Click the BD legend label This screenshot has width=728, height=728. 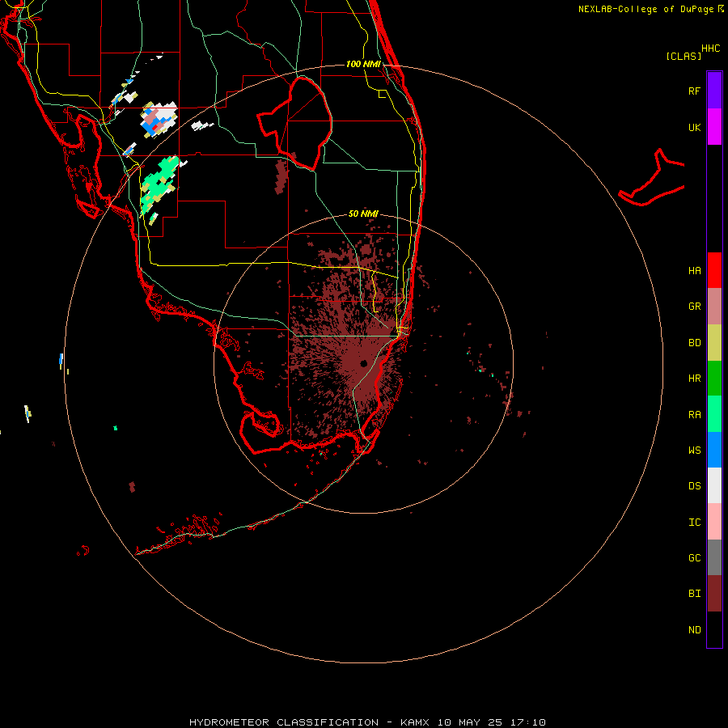coord(694,343)
